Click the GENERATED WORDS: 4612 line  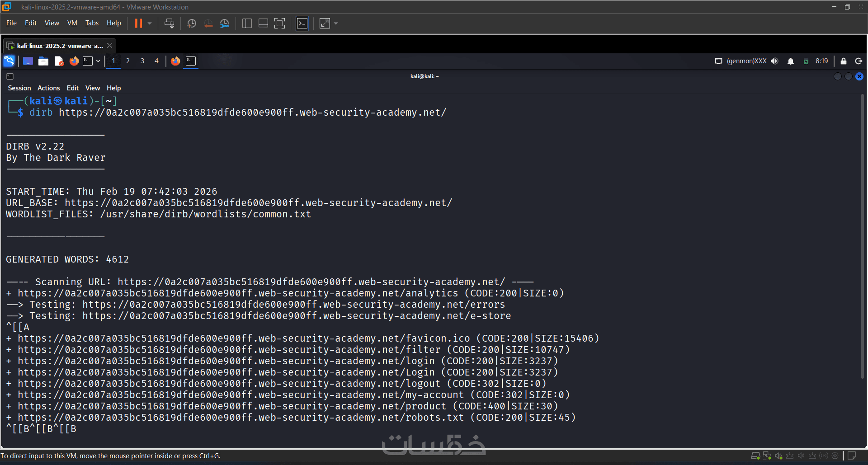[67, 259]
